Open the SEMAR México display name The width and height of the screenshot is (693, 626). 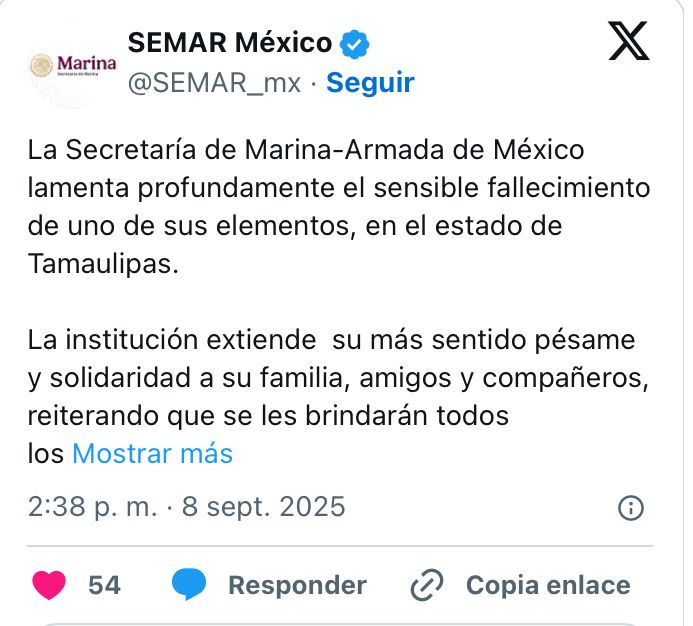(x=230, y=43)
